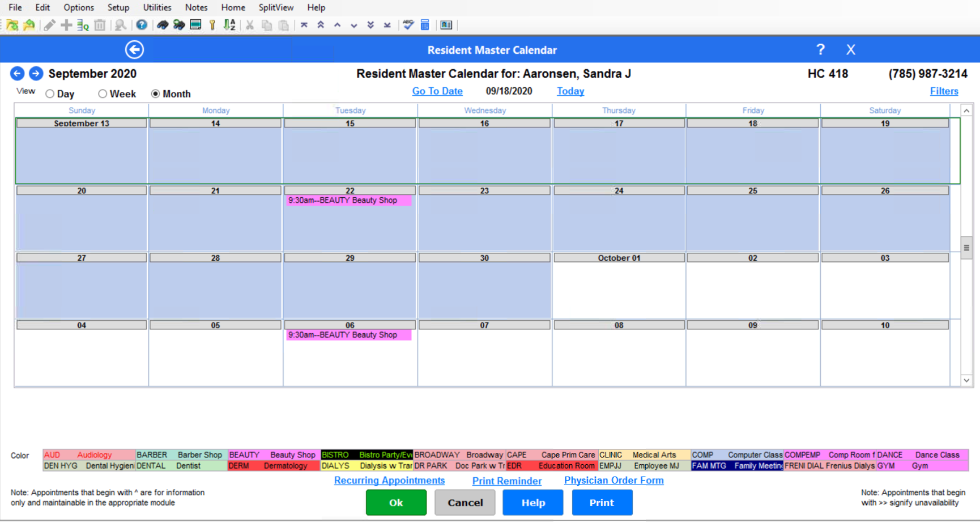Click the Go To Date link
Viewport: 980px width, 522px height.
(437, 91)
